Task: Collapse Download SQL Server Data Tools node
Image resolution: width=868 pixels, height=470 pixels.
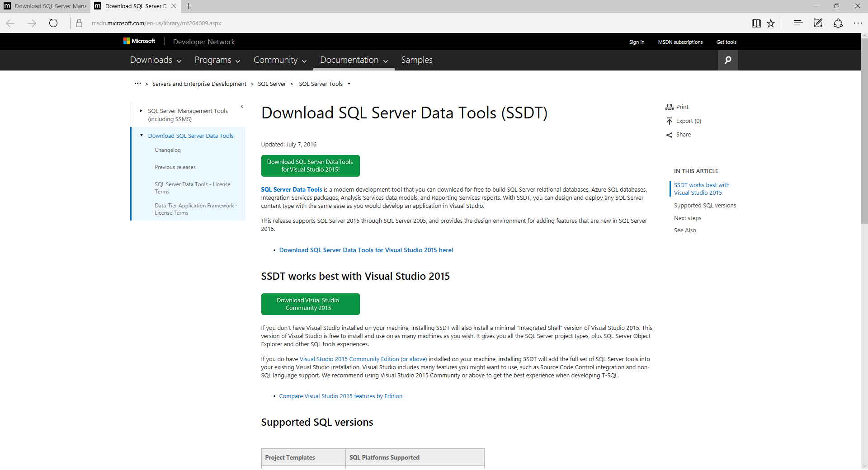Action: click(x=141, y=136)
